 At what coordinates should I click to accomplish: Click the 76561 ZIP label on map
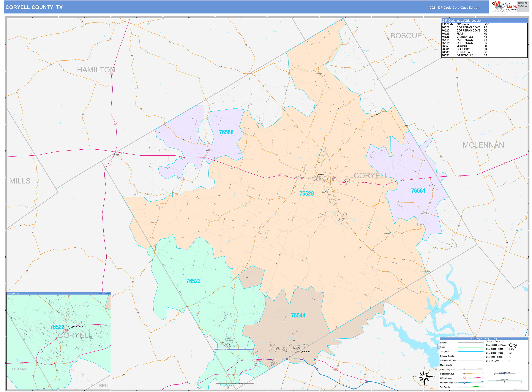point(418,191)
